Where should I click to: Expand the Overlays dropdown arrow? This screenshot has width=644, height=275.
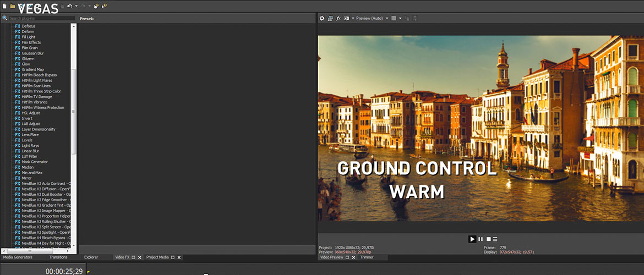coord(400,18)
